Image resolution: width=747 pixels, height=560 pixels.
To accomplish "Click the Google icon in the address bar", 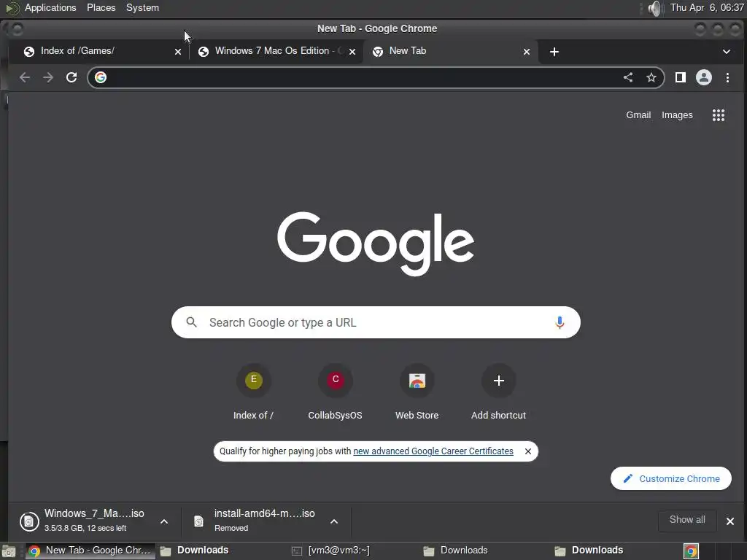I will (101, 77).
